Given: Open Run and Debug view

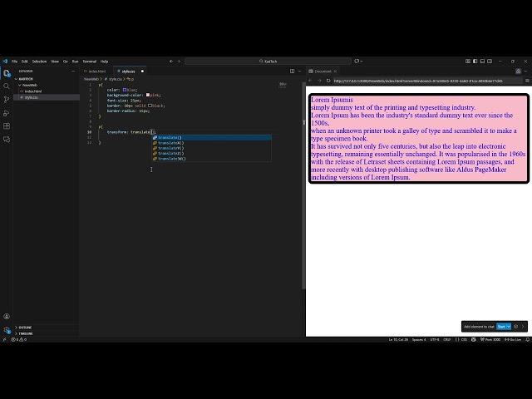Looking at the screenshot, I should pos(7,113).
